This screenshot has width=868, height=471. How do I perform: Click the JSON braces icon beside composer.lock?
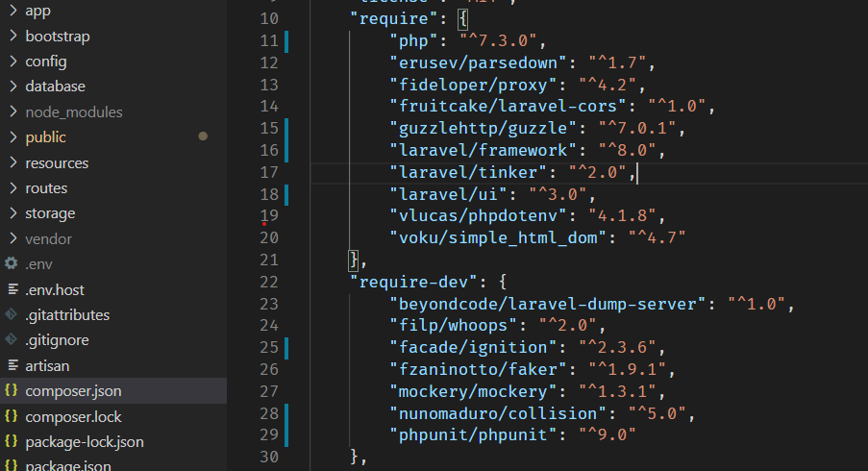point(12,415)
